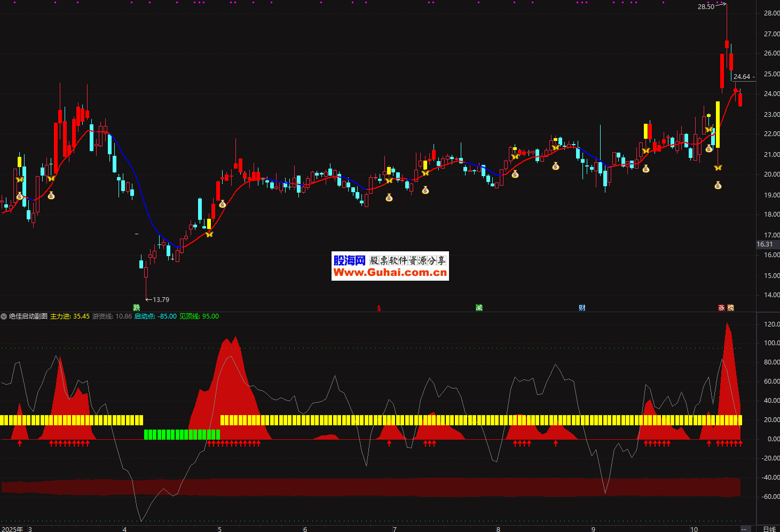This screenshot has width=780, height=532.
Task: Click the orange 榜 event marker
Action: [x=730, y=307]
